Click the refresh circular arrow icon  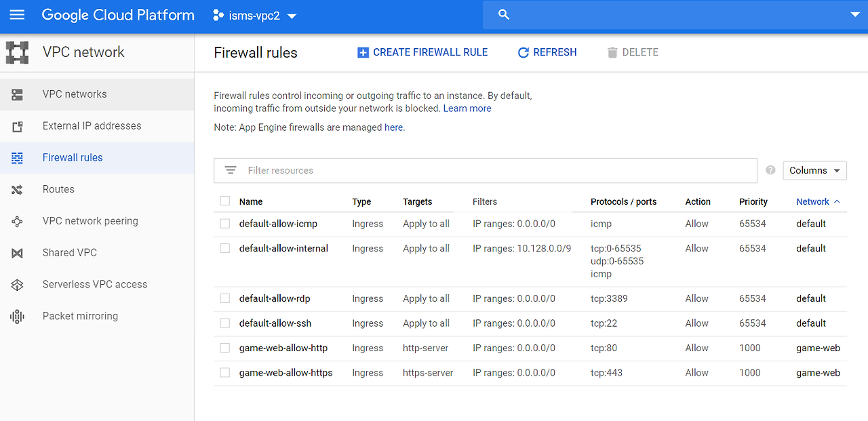(523, 52)
